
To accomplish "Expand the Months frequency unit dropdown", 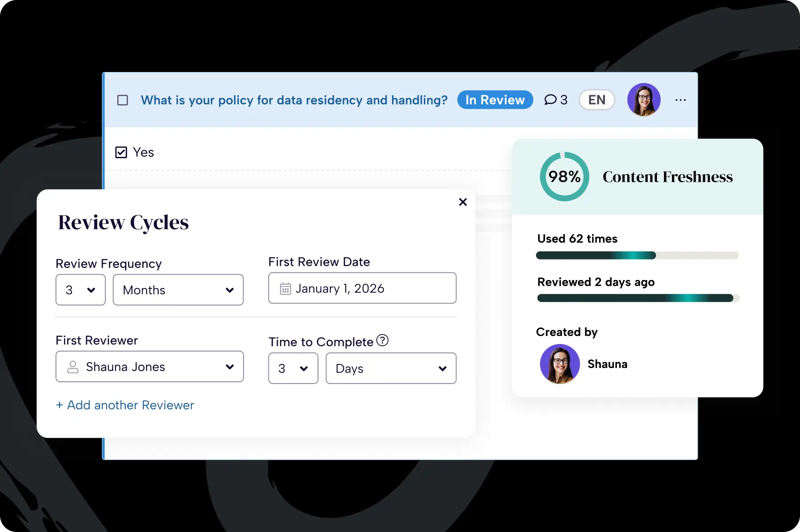I will pyautogui.click(x=178, y=290).
